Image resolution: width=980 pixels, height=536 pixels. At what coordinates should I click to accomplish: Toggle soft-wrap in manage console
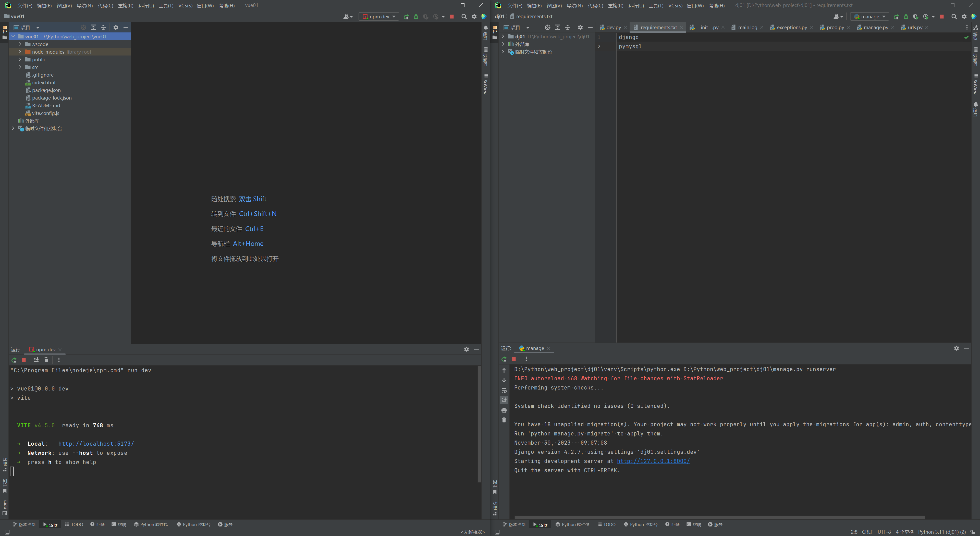[x=504, y=390]
